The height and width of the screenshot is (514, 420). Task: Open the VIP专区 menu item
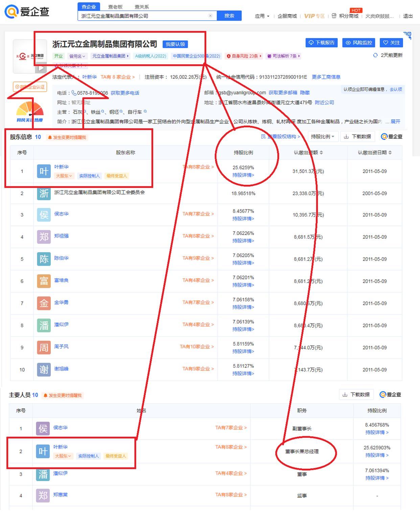[x=314, y=16]
